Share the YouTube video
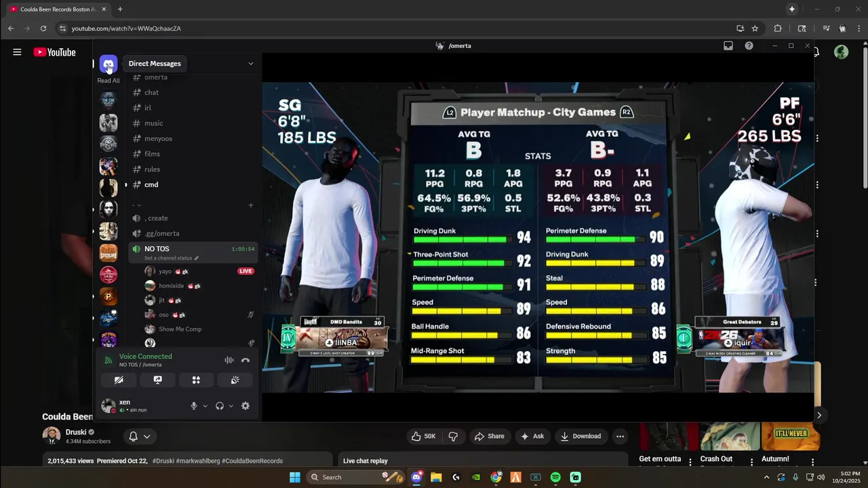Viewport: 868px width, 488px height. (489, 436)
